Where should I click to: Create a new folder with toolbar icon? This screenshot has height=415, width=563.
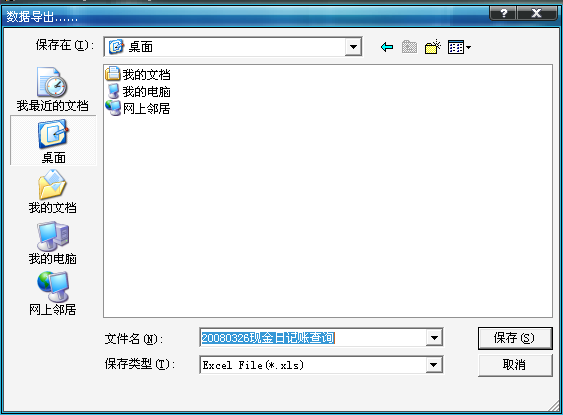(433, 47)
